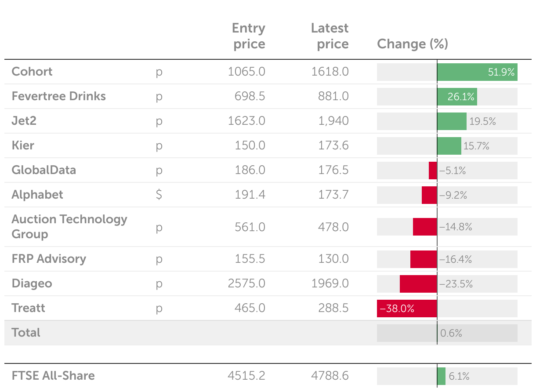Click the Kier row label

tap(23, 145)
